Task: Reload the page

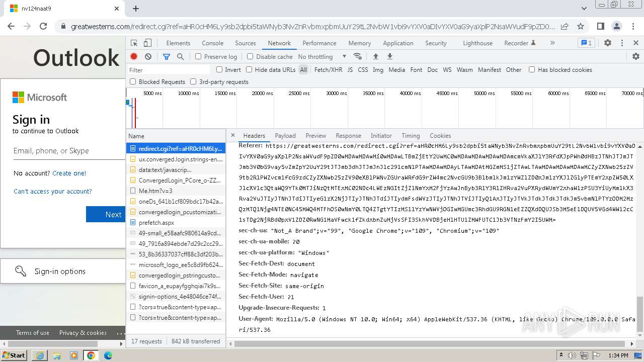Action: coord(43,27)
